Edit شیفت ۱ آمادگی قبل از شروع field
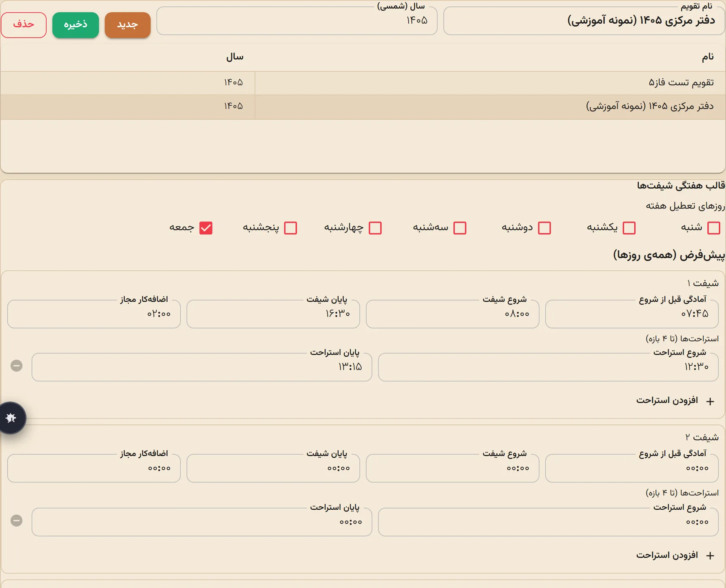This screenshot has height=588, width=726. point(632,314)
